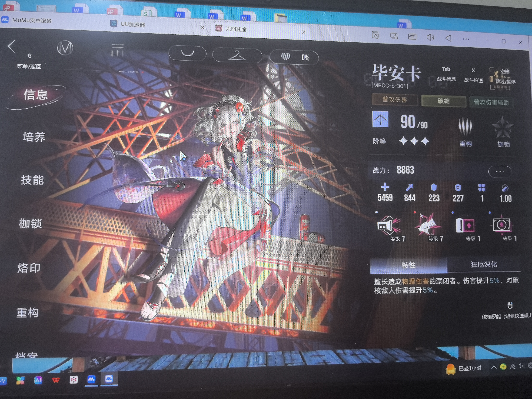Close the 无期迷途 tab

(x=304, y=32)
